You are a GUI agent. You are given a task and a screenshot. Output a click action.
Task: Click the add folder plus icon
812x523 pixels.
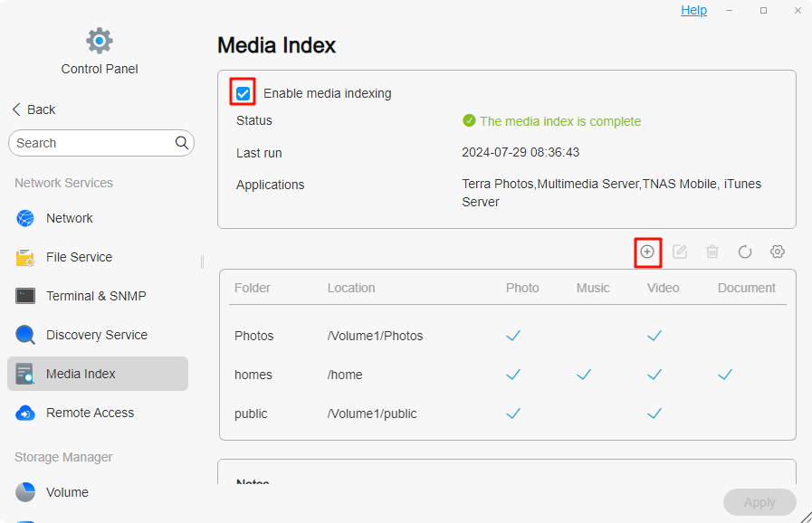[x=647, y=252]
